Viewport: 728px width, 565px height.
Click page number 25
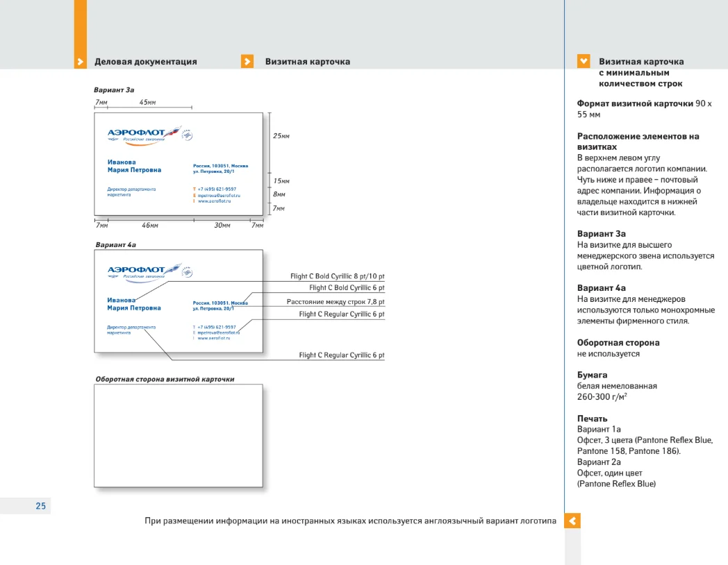point(41,505)
